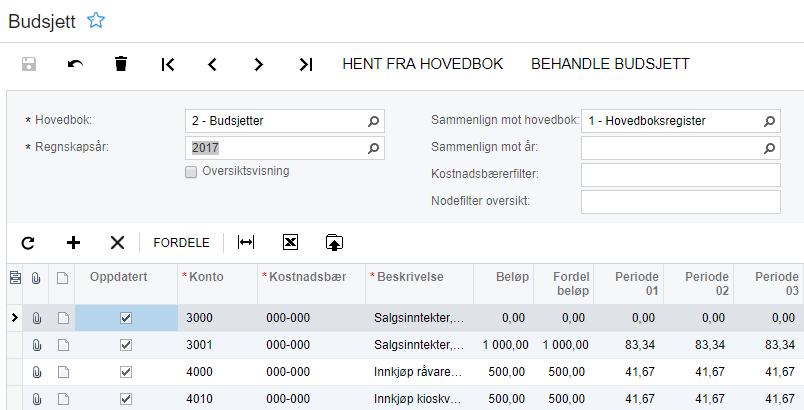Toggle Oppdatert checkbox for konto 3001
This screenshot has width=804, height=410.
[126, 345]
